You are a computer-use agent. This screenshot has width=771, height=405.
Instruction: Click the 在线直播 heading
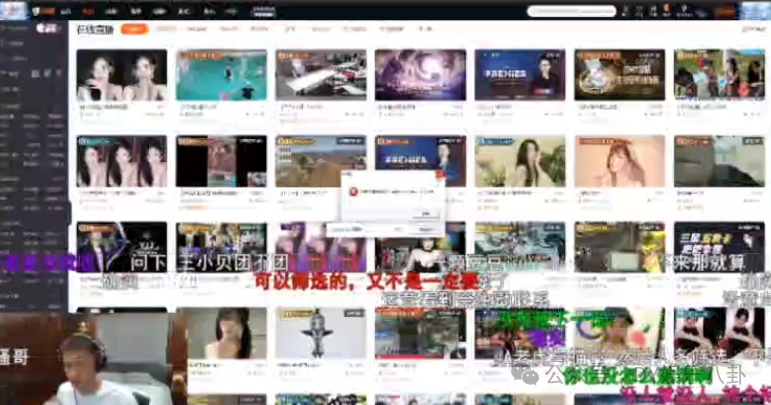(95, 29)
